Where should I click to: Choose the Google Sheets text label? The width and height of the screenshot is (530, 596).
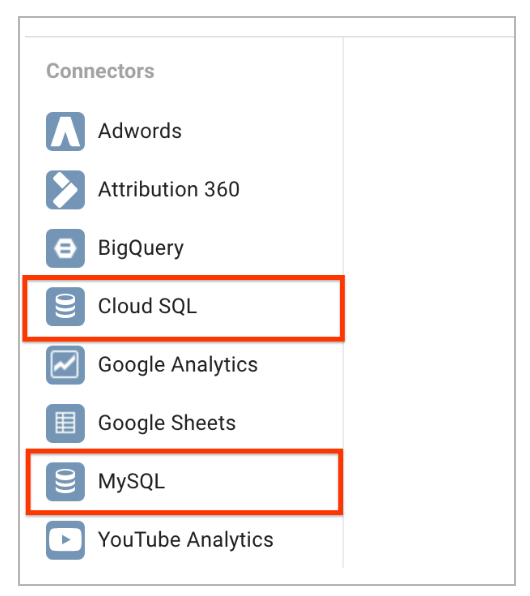167,424
